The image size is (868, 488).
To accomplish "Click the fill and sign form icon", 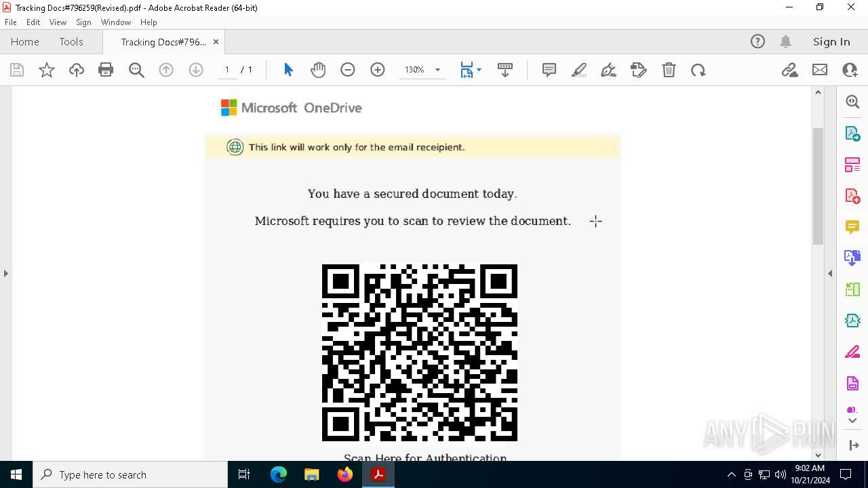I will (639, 70).
